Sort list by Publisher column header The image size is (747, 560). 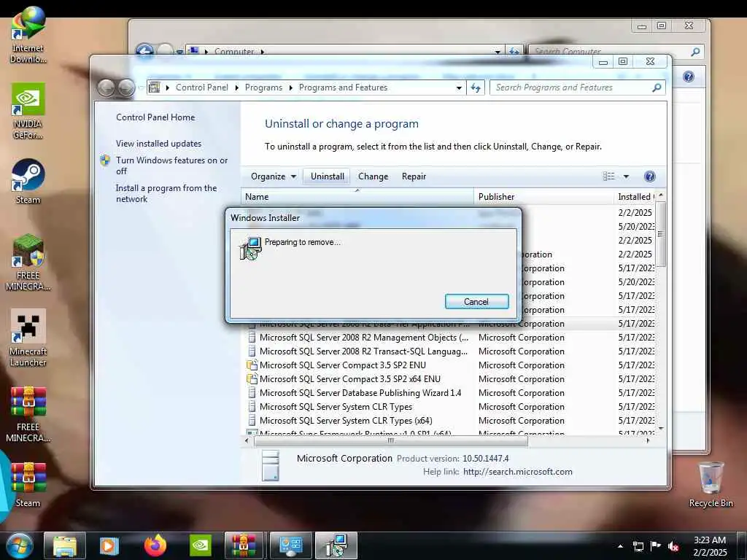543,197
